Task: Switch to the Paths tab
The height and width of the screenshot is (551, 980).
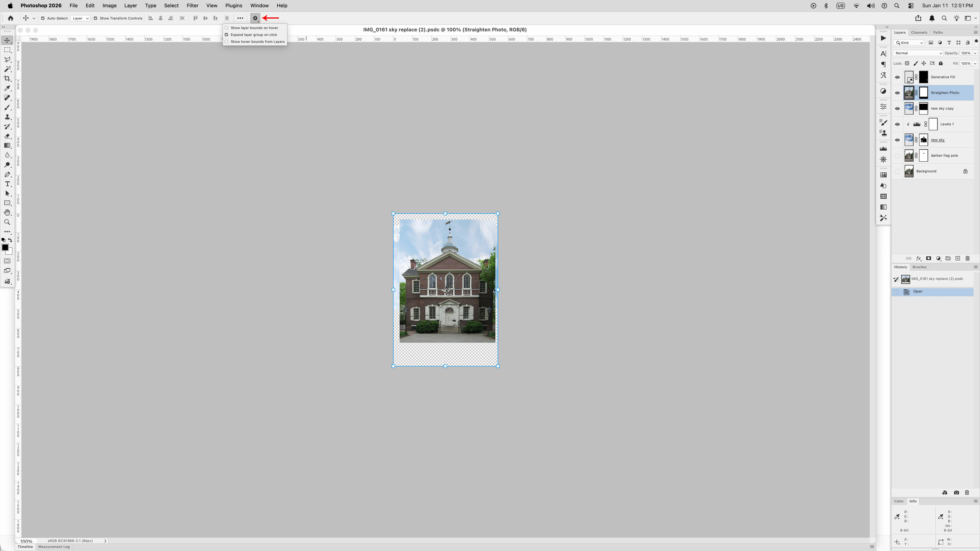Action: pyautogui.click(x=938, y=32)
